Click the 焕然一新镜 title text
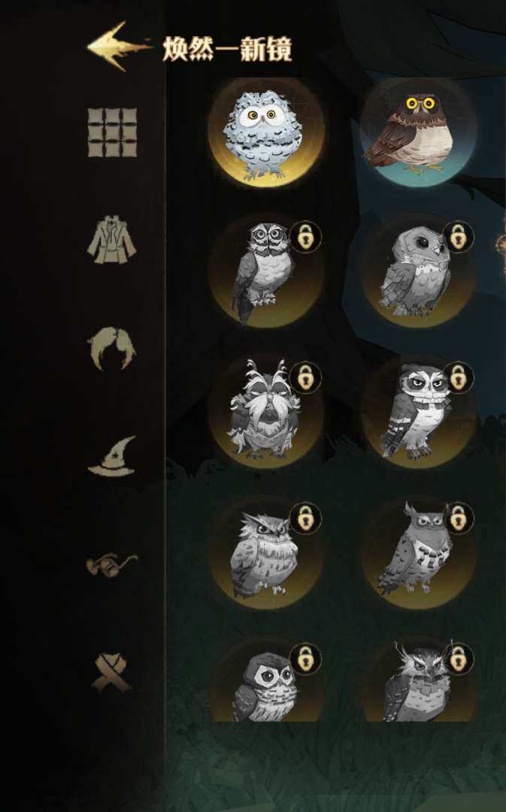This screenshot has height=812, width=506. [227, 49]
